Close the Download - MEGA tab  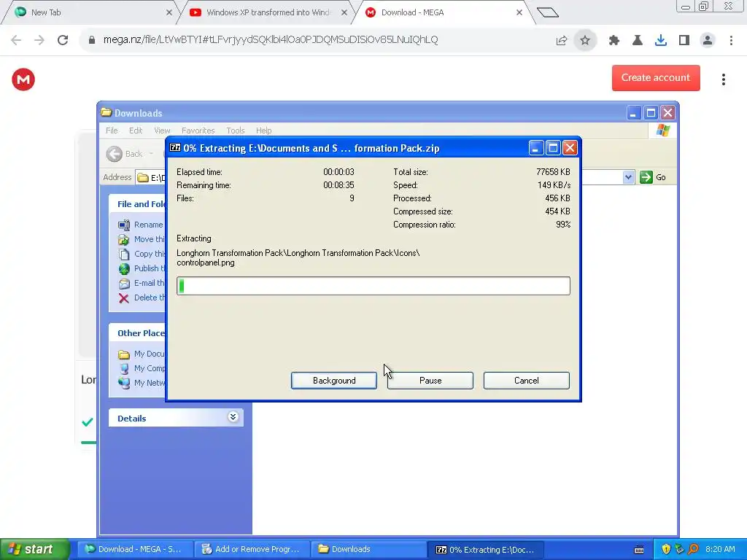[x=519, y=12]
